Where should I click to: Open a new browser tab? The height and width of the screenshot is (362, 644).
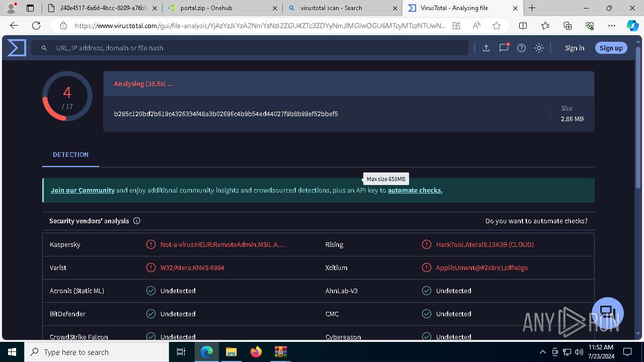(x=532, y=8)
